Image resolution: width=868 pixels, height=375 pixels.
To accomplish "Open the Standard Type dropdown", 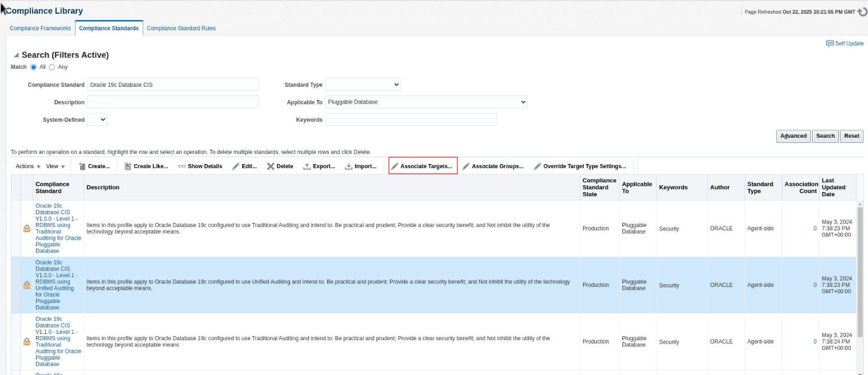I will tap(363, 85).
